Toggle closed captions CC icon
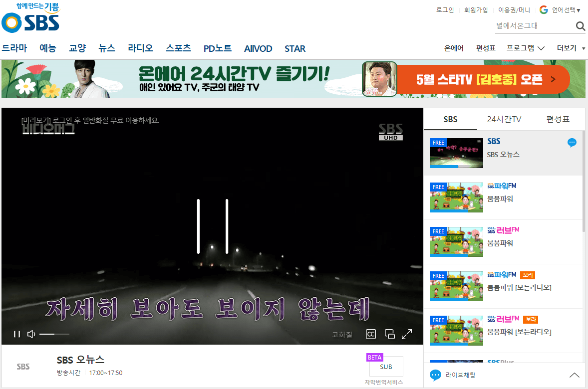The image size is (588, 389). (x=371, y=334)
